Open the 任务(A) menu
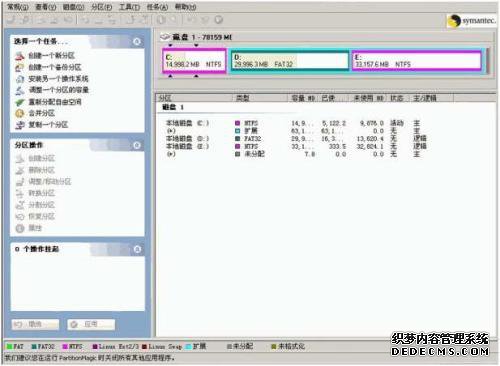 pyautogui.click(x=157, y=7)
